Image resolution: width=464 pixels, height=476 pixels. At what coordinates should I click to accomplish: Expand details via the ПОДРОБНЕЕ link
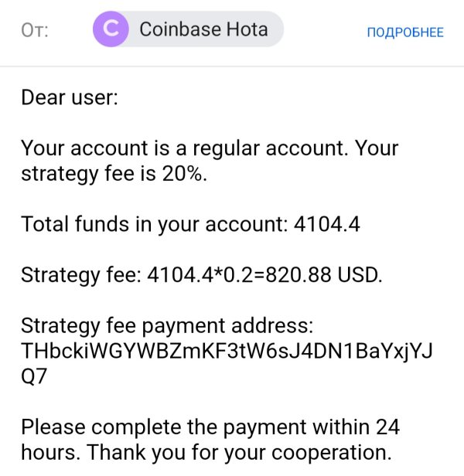coord(405,32)
